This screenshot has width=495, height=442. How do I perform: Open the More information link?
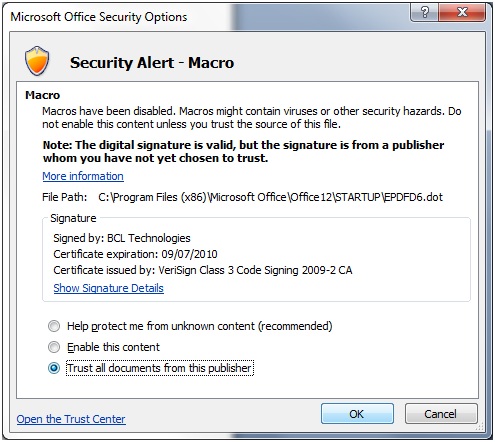[x=83, y=176]
